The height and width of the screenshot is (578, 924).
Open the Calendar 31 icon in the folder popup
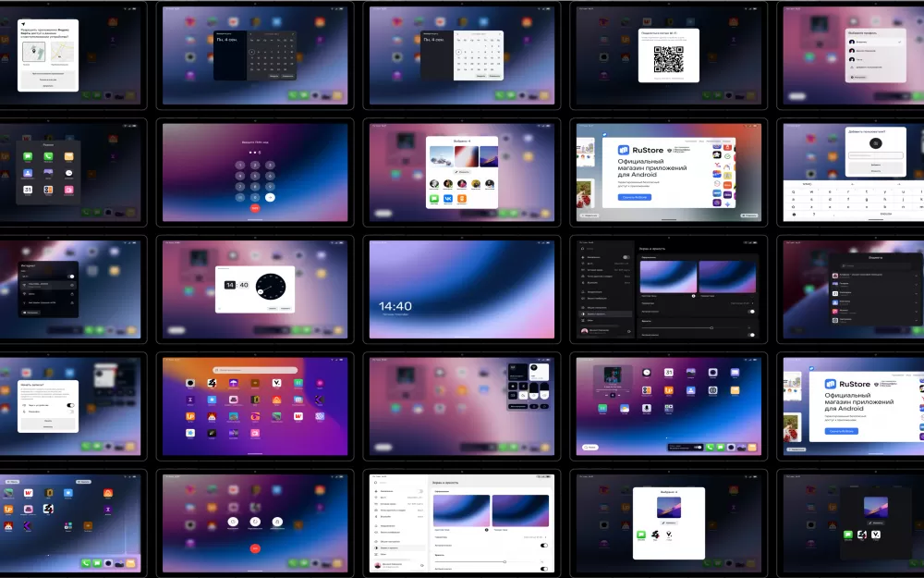(x=28, y=190)
